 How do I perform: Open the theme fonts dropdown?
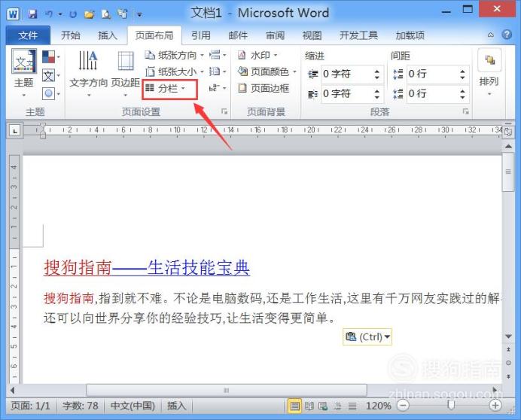coord(51,76)
